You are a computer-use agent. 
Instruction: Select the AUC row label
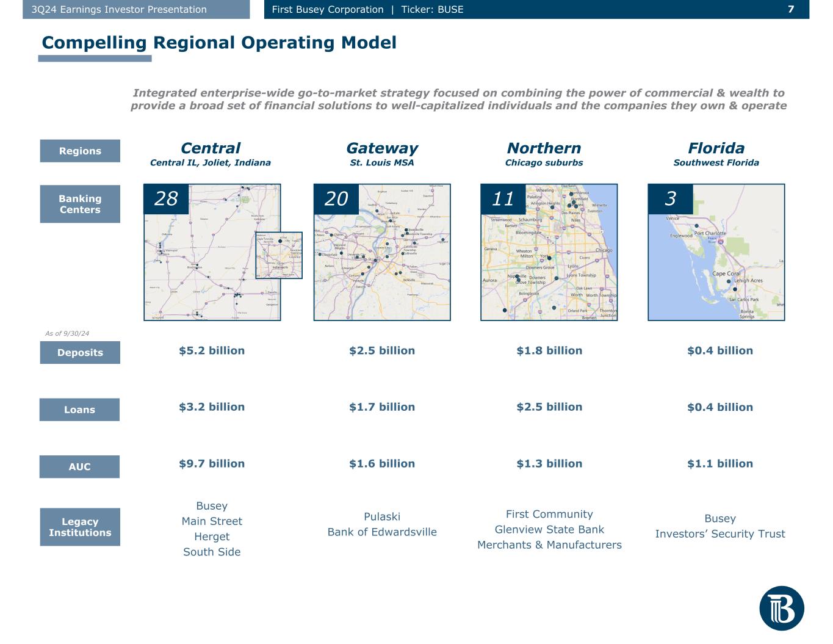pos(79,466)
